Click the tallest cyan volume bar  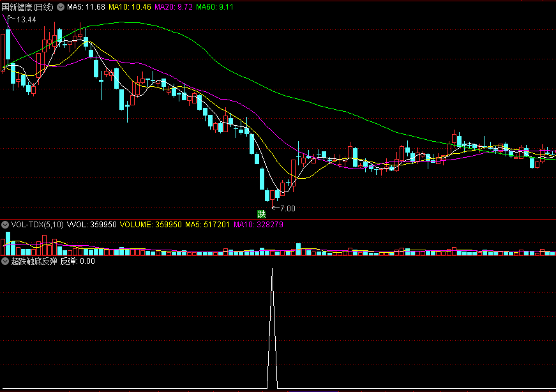8,244
